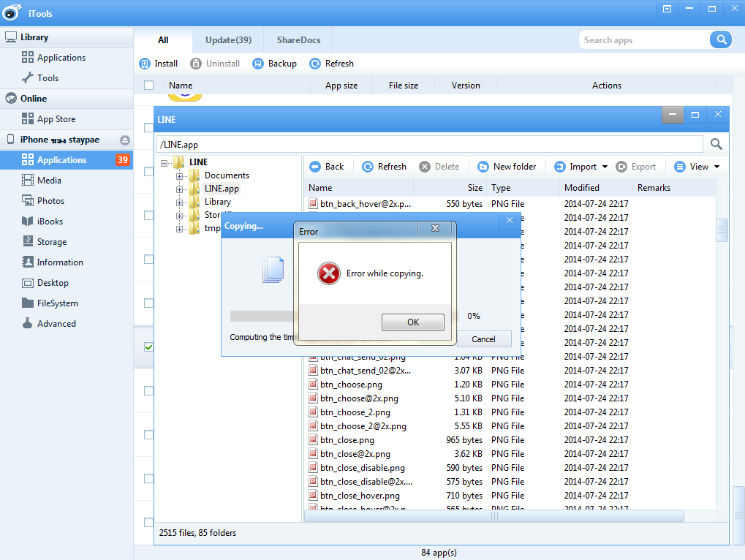Viewport: 745px width, 560px height.
Task: Maximize the LINE window
Action: click(695, 115)
